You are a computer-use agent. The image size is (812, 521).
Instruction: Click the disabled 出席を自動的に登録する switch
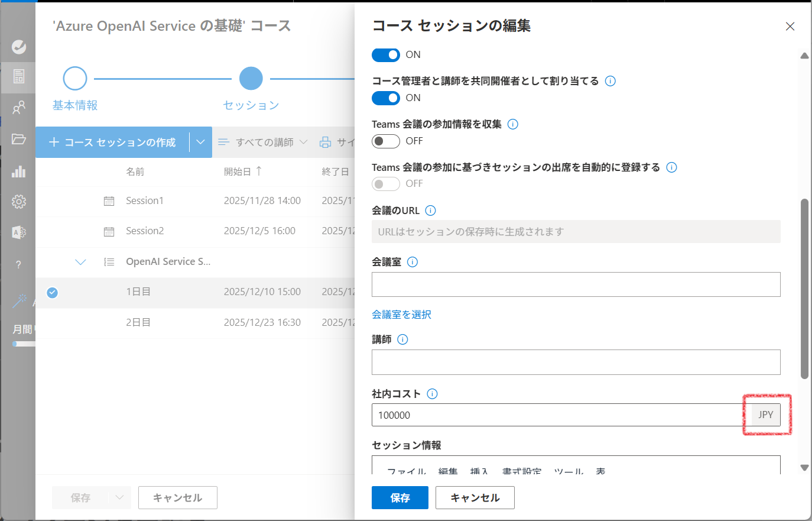pyautogui.click(x=386, y=184)
